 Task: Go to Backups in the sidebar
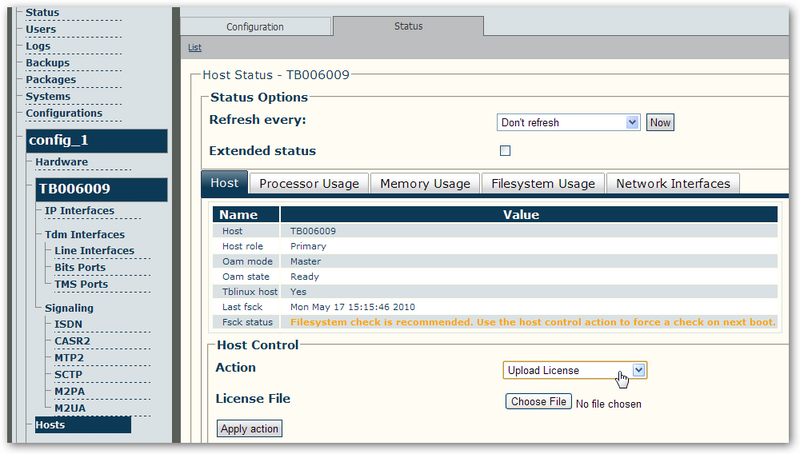48,63
